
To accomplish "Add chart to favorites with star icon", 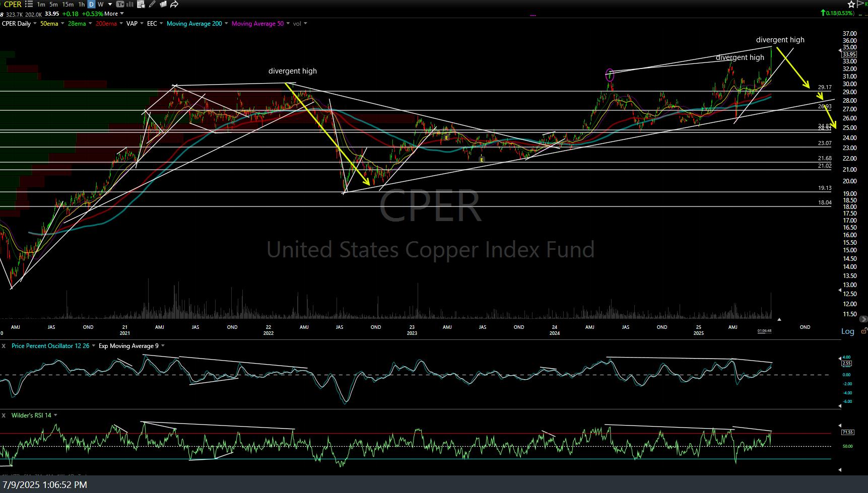I will [x=851, y=5].
